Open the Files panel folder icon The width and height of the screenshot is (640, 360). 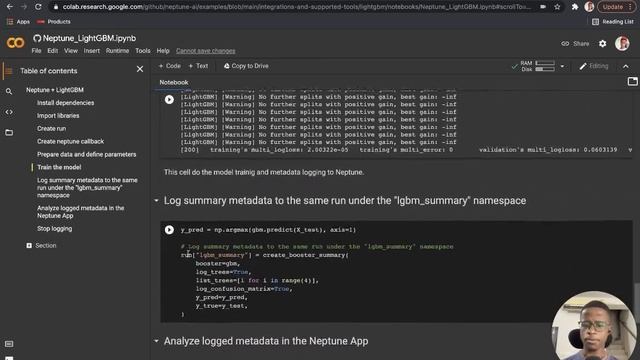(x=9, y=133)
